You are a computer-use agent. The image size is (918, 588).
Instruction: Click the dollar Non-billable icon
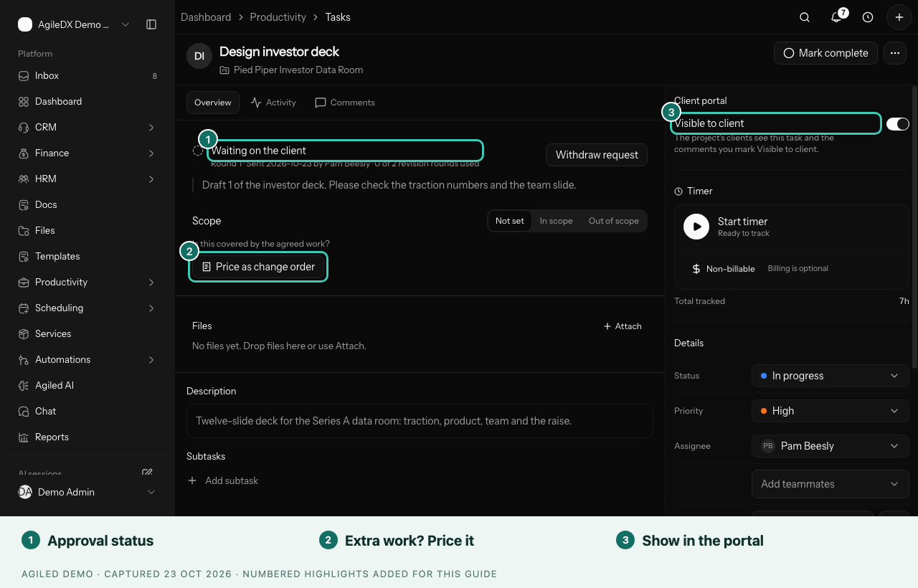[696, 269]
